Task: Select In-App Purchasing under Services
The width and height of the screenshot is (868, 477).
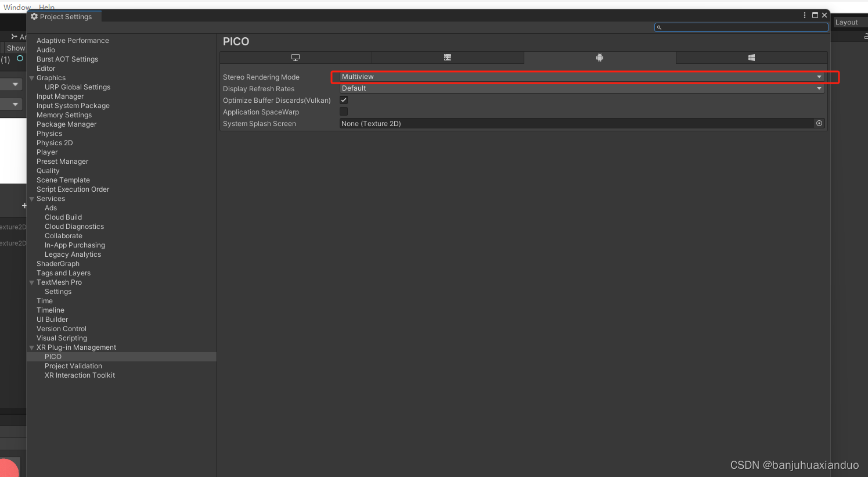Action: pyautogui.click(x=75, y=245)
